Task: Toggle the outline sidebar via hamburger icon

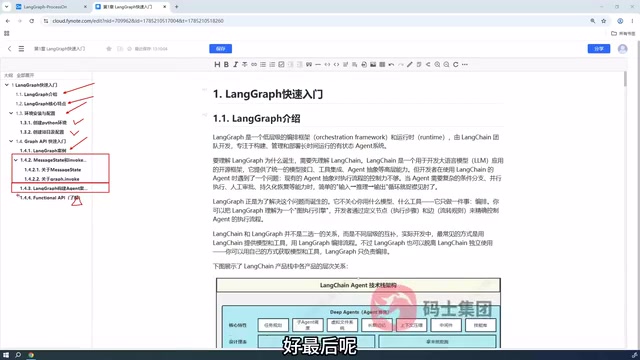Action: (21, 49)
